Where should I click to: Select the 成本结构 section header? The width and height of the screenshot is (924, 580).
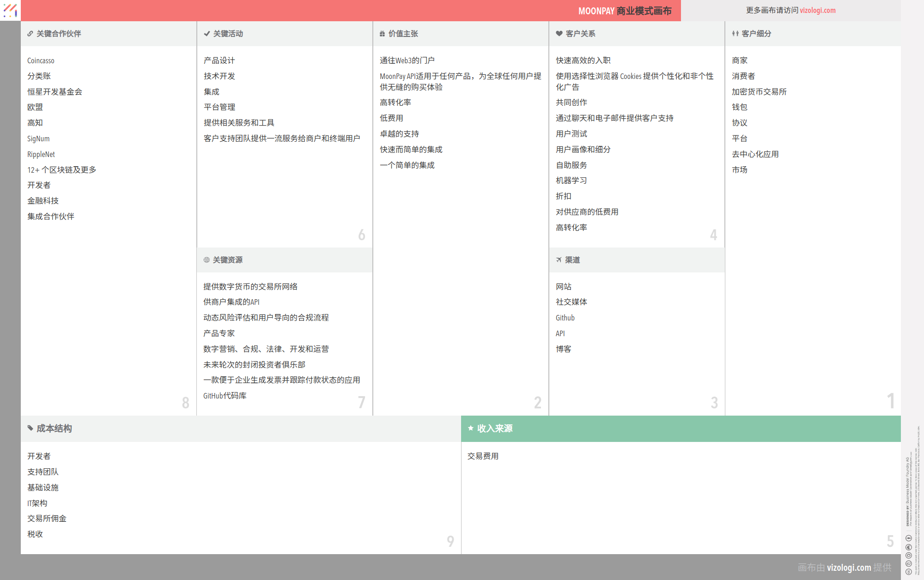click(x=54, y=428)
